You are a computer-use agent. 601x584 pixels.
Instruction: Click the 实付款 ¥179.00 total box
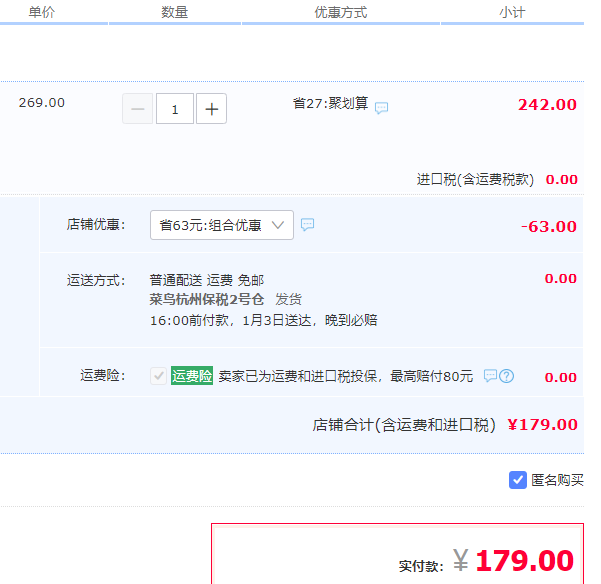(x=397, y=554)
